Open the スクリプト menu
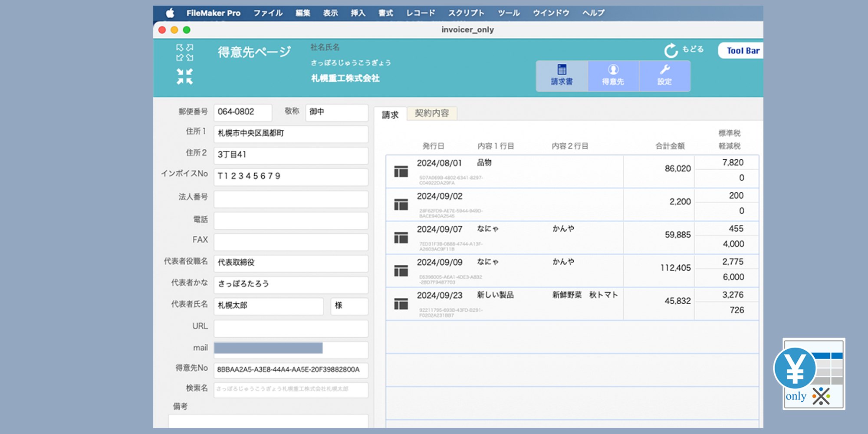The height and width of the screenshot is (434, 868). click(466, 13)
